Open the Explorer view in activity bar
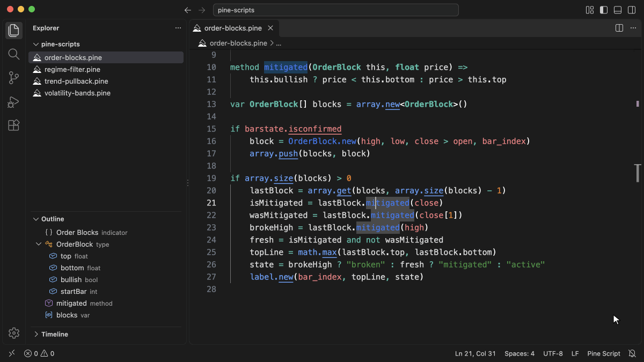Viewport: 644px width, 362px height. click(x=14, y=31)
